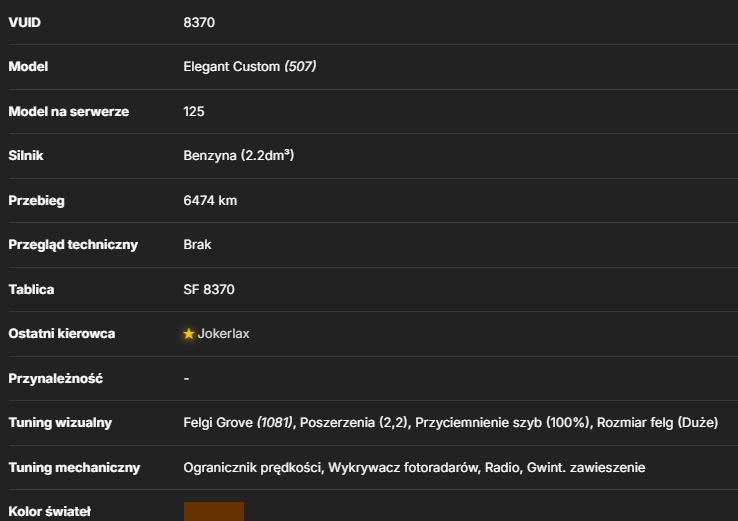Click the Model na serwerze label
This screenshot has height=521, width=738.
tap(69, 112)
